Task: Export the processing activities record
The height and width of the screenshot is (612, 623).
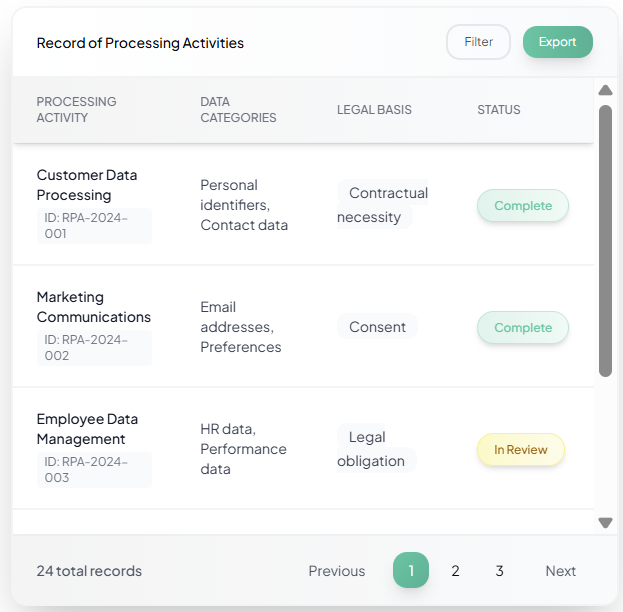Action: coord(557,42)
